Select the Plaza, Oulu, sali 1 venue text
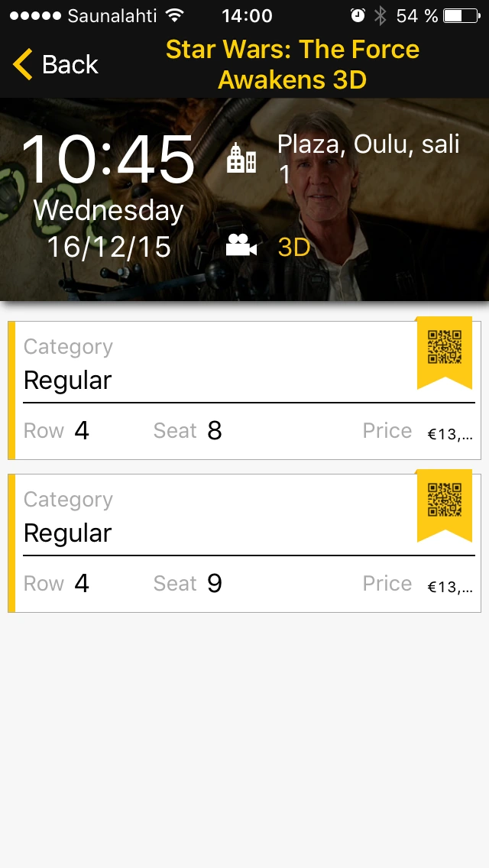The image size is (489, 868). pyautogui.click(x=369, y=159)
